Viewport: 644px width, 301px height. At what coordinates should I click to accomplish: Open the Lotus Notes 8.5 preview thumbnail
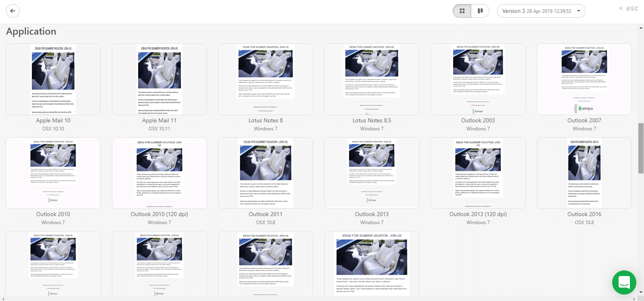[x=372, y=79]
